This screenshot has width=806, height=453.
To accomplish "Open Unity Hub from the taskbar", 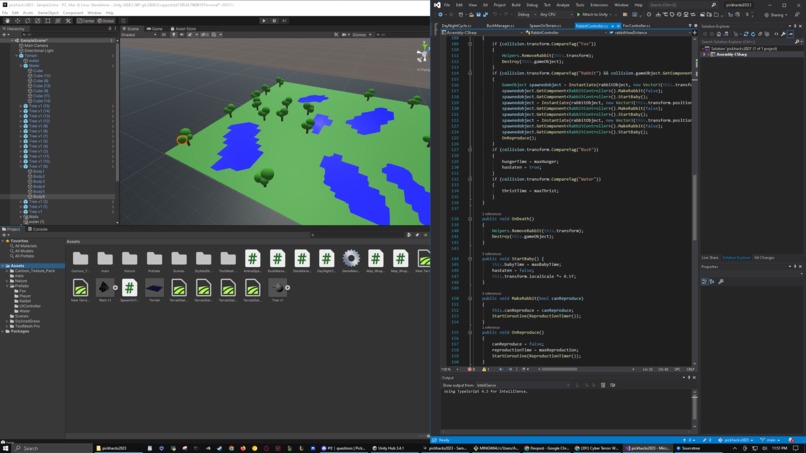I will [x=388, y=448].
